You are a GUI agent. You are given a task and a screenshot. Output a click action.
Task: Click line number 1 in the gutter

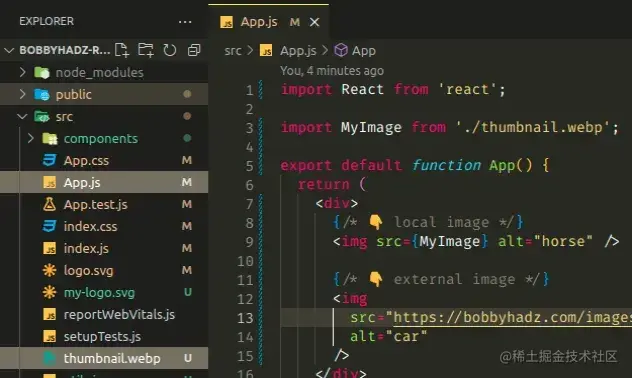(x=250, y=90)
